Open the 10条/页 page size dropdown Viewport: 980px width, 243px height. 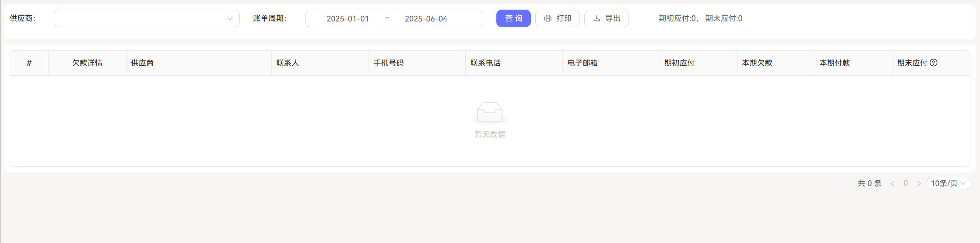point(948,183)
